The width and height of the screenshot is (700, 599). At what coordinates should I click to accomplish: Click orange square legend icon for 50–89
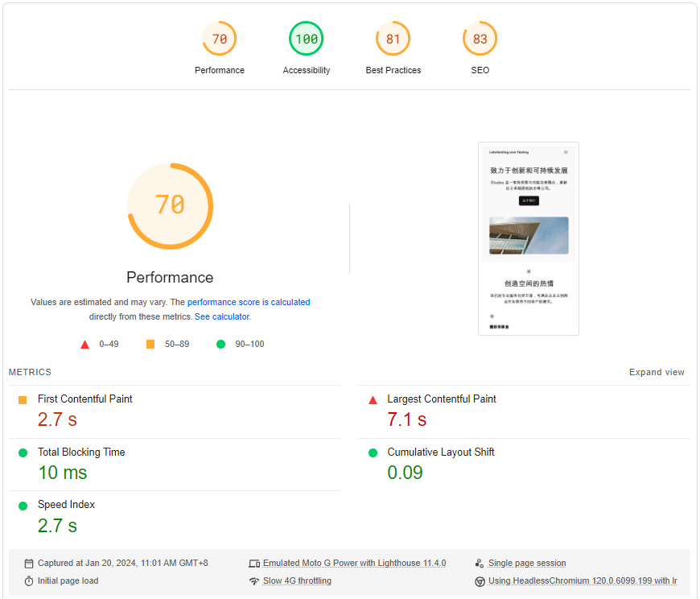click(150, 344)
